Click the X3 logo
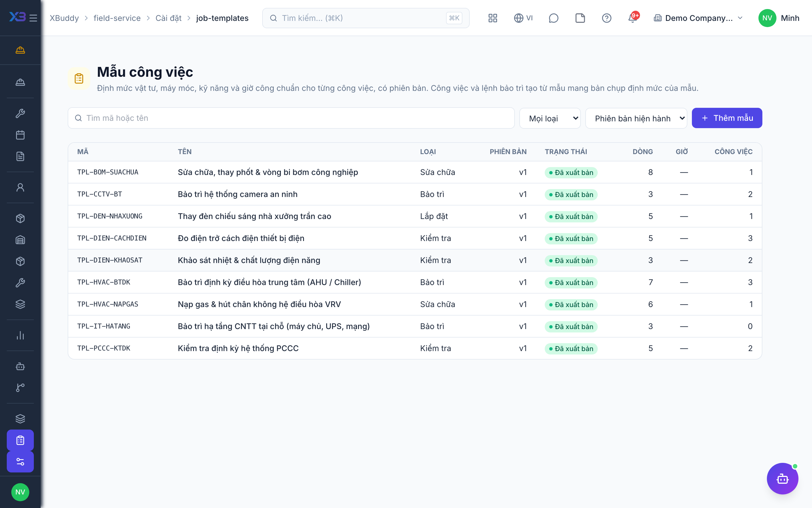This screenshot has height=508, width=812. point(17,17)
